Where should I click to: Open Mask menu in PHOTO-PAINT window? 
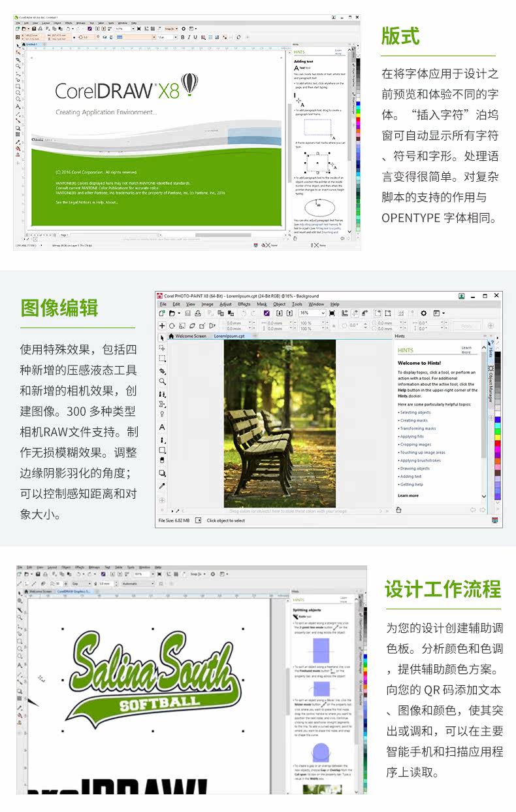click(x=262, y=304)
